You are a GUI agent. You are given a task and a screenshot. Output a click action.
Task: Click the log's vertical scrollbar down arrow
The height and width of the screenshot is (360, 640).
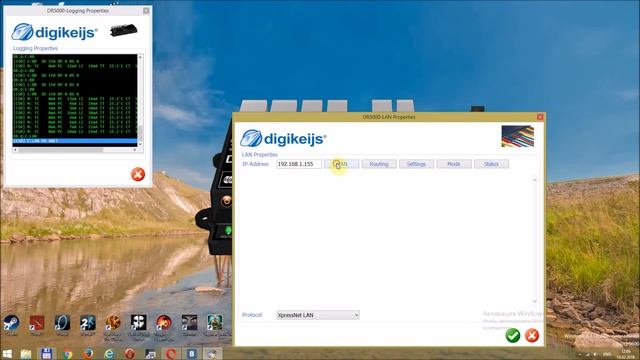tap(140, 144)
